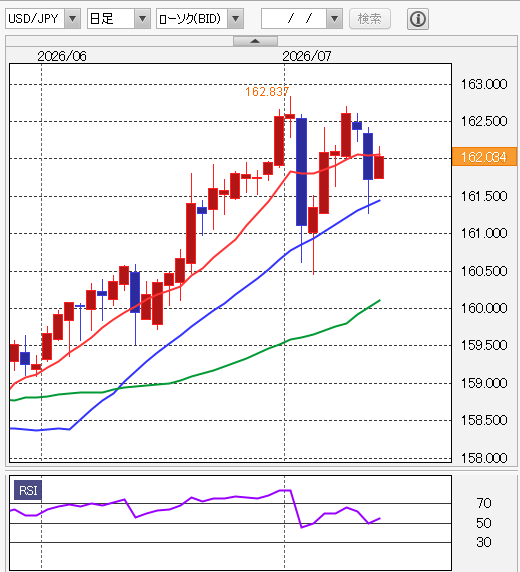This screenshot has width=520, height=572.
Task: Open the information icon
Action: (x=417, y=19)
